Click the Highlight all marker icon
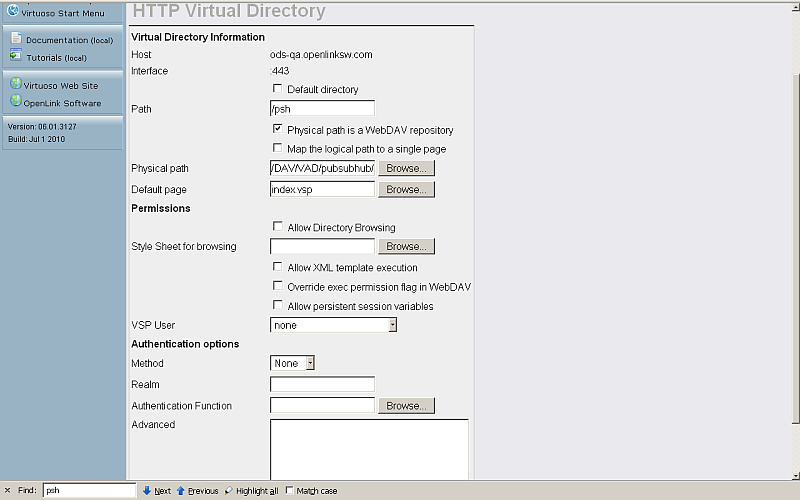 229,491
